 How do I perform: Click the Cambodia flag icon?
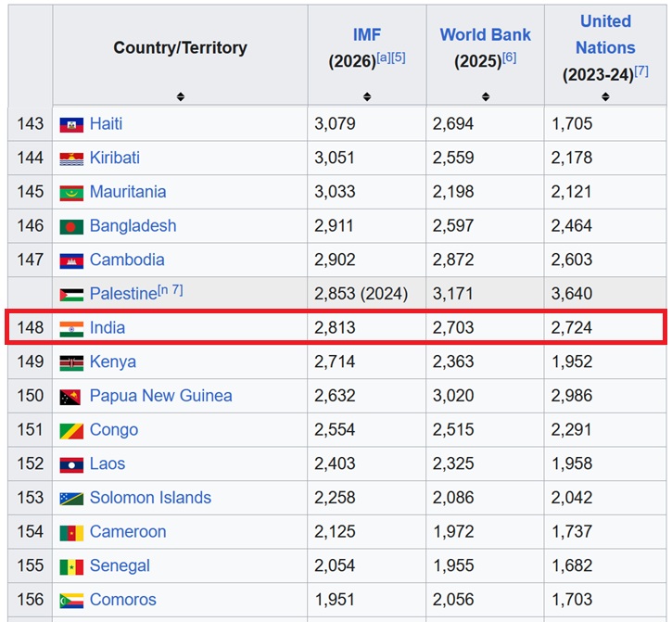click(x=71, y=260)
